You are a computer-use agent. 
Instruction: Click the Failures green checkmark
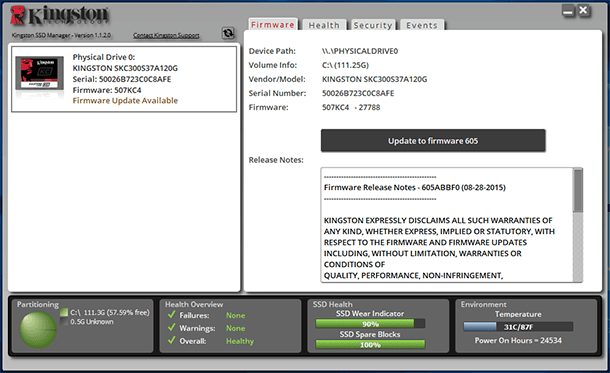pyautogui.click(x=172, y=314)
